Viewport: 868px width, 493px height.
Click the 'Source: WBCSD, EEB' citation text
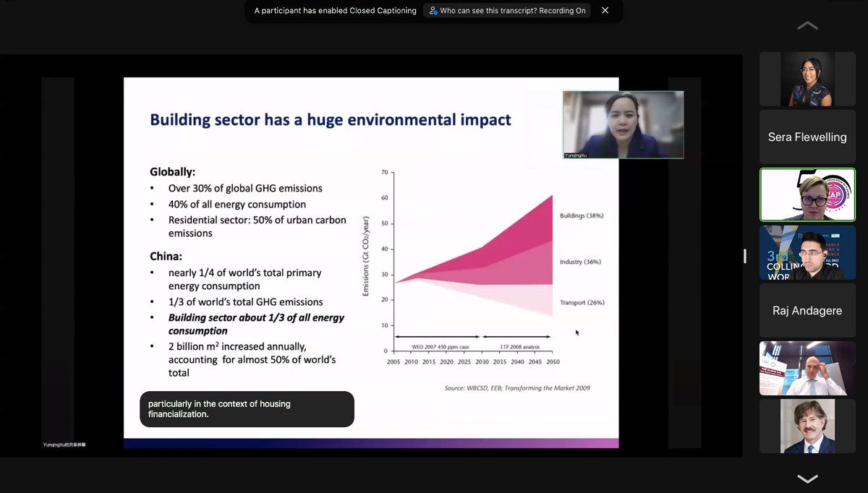[x=517, y=388]
